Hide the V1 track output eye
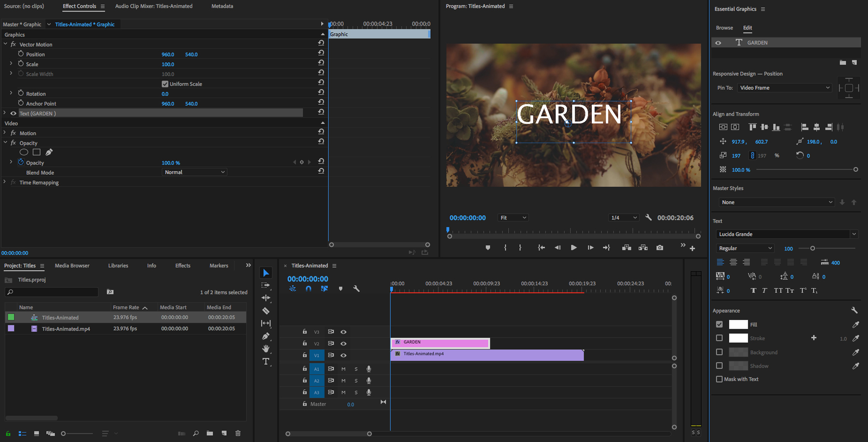This screenshot has height=442, width=868. [343, 355]
